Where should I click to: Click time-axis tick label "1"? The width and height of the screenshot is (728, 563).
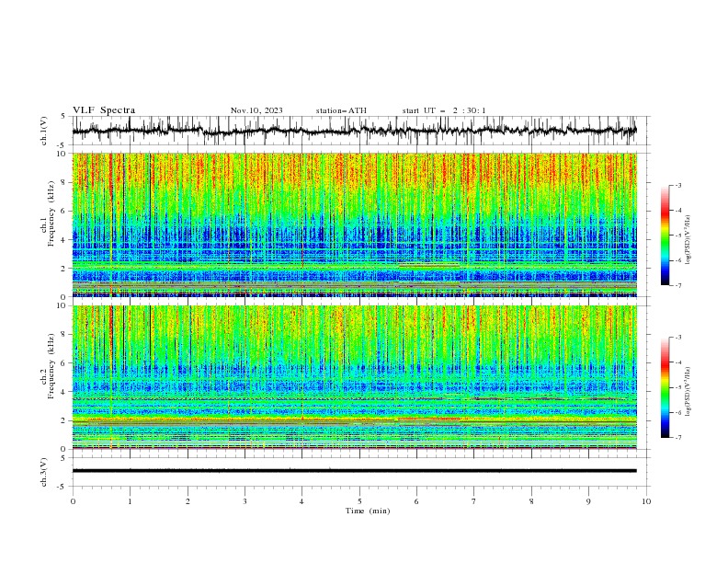click(130, 501)
